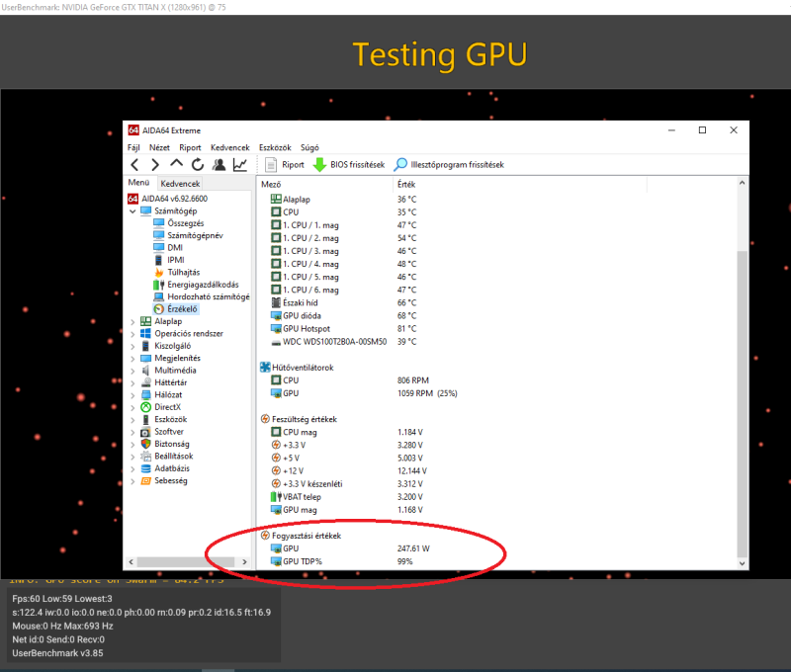791x672 pixels.
Task: Click the Operációs rendszer Windows logo icon
Action: tap(145, 334)
